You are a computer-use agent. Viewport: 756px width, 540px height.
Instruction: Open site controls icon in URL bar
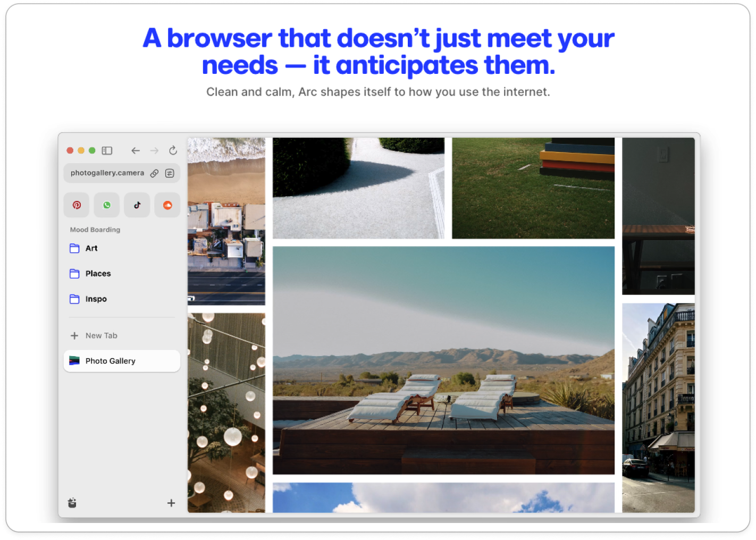click(170, 173)
